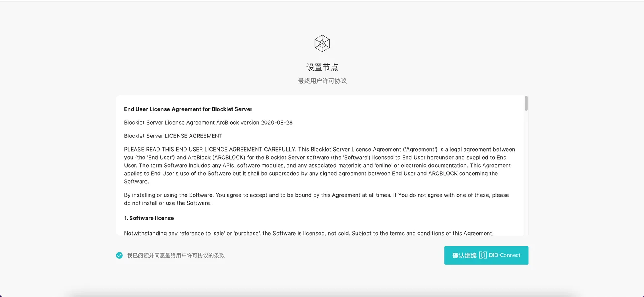Click the license agreement scrollbar thumb
The width and height of the screenshot is (644, 297).
[x=526, y=103]
